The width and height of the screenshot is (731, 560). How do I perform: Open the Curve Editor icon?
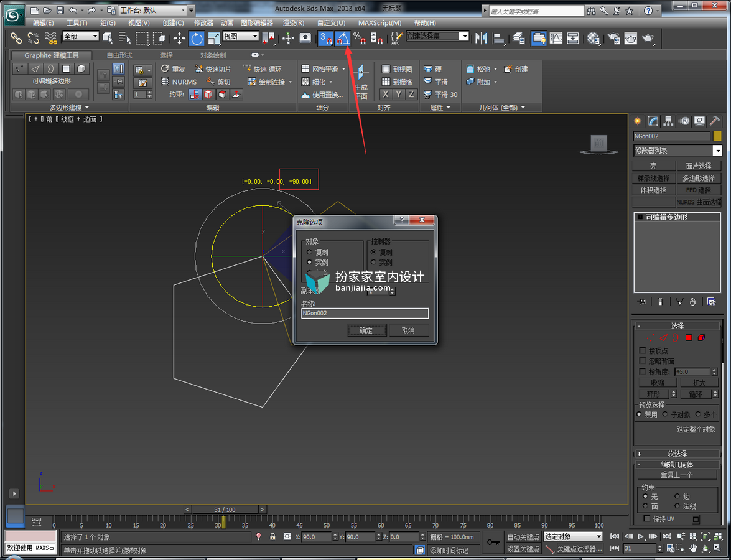pos(556,38)
